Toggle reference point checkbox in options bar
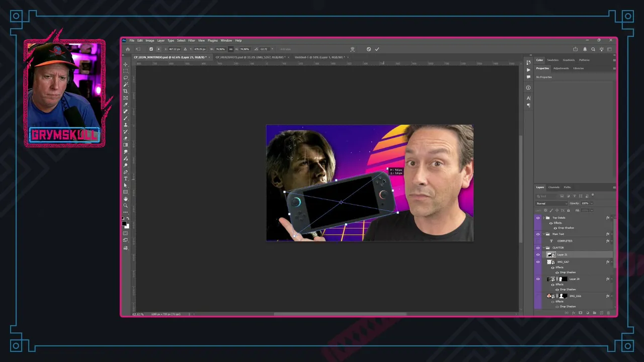644x362 pixels. click(151, 49)
